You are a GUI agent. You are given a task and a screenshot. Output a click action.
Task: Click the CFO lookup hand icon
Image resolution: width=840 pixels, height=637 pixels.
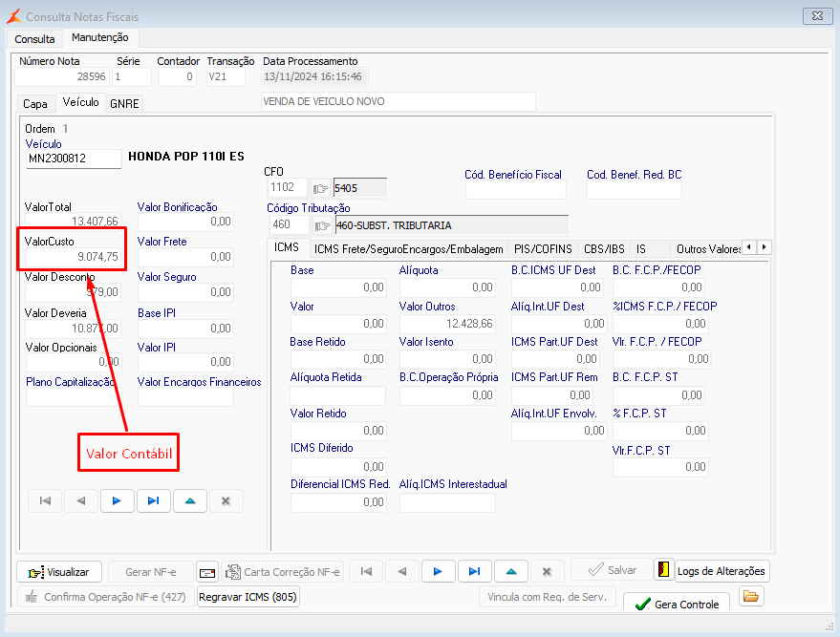(320, 188)
